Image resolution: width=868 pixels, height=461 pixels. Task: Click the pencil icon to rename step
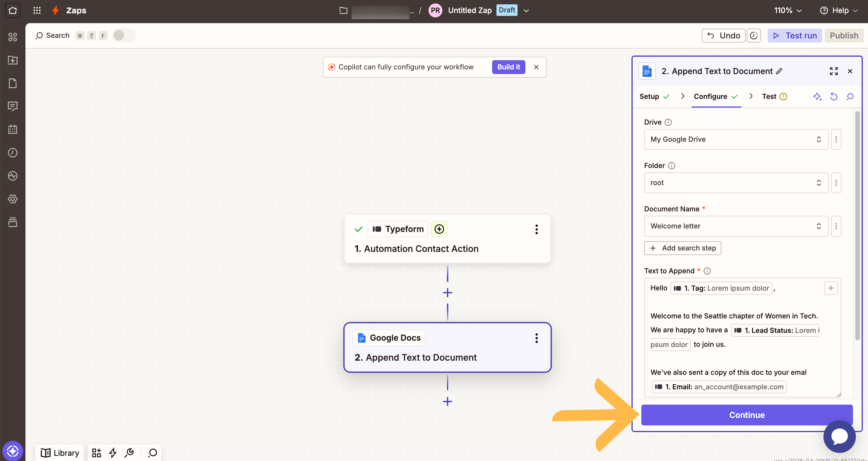(780, 71)
